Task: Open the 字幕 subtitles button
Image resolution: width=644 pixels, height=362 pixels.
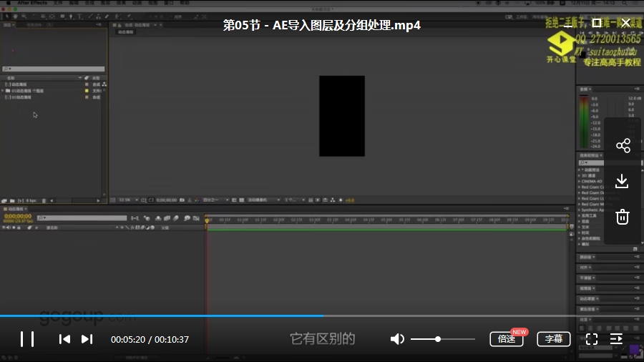Action: (x=554, y=339)
